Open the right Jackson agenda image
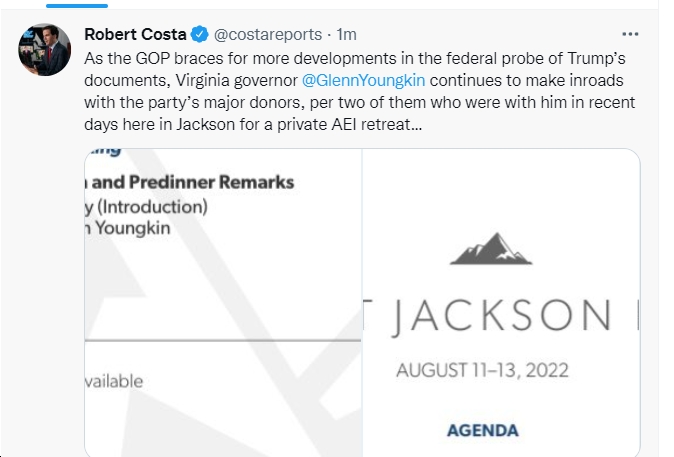The width and height of the screenshot is (674, 457). (x=502, y=303)
